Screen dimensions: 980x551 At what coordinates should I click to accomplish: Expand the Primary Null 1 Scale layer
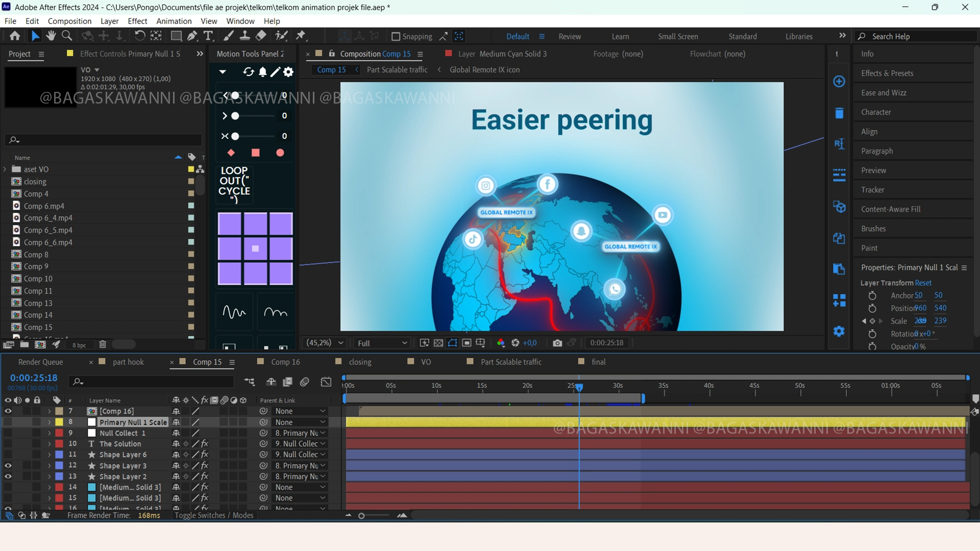[x=50, y=422]
